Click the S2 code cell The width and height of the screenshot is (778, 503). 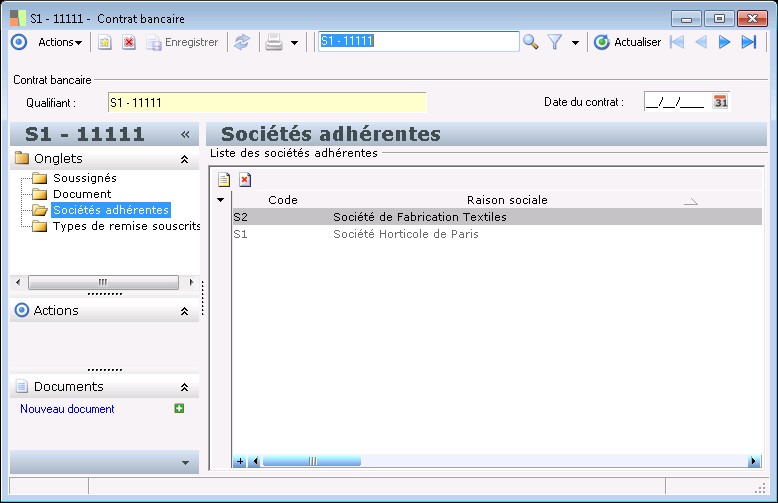241,217
